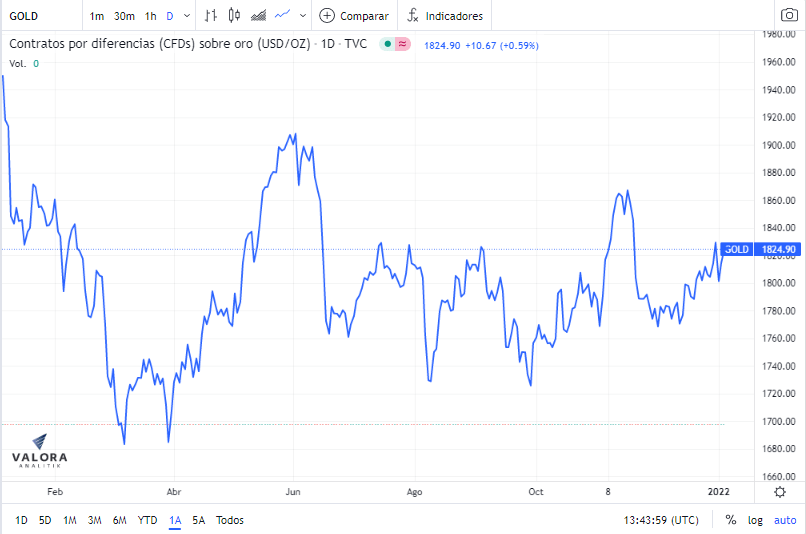Click the green market status dot
Image resolution: width=806 pixels, height=534 pixels.
388,44
